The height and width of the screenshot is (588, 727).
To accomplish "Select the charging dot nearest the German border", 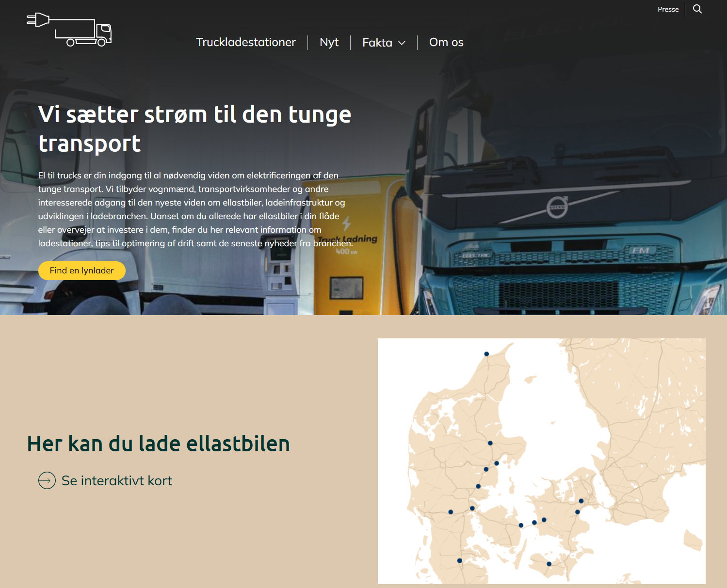I will 459,561.
